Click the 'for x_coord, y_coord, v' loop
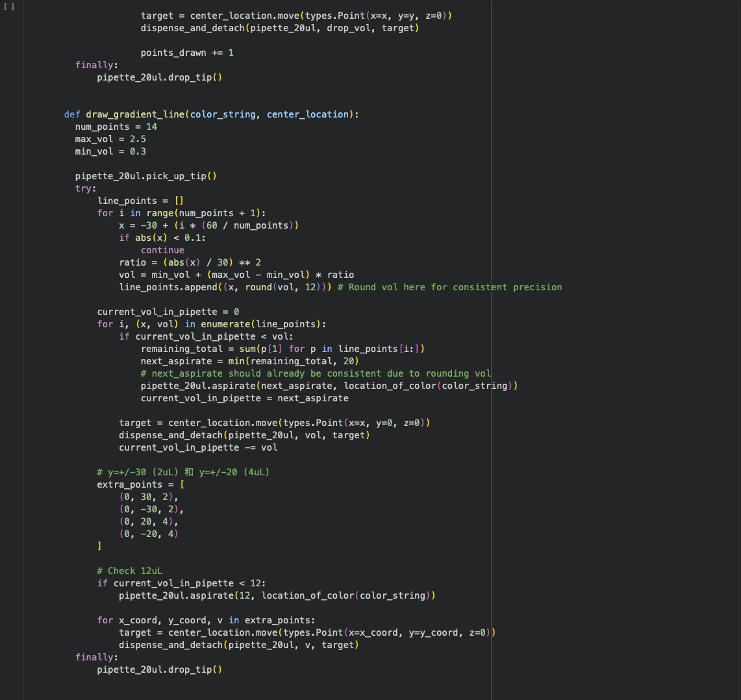 [206, 620]
